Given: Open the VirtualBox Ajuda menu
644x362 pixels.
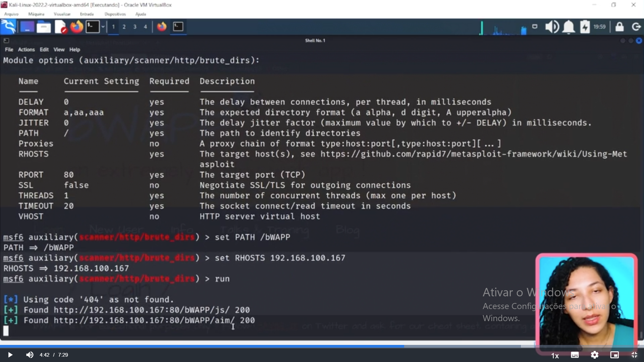Looking at the screenshot, I should click(141, 14).
